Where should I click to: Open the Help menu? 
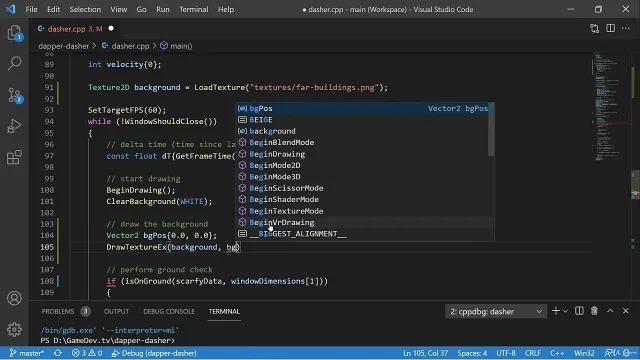tap(225, 9)
